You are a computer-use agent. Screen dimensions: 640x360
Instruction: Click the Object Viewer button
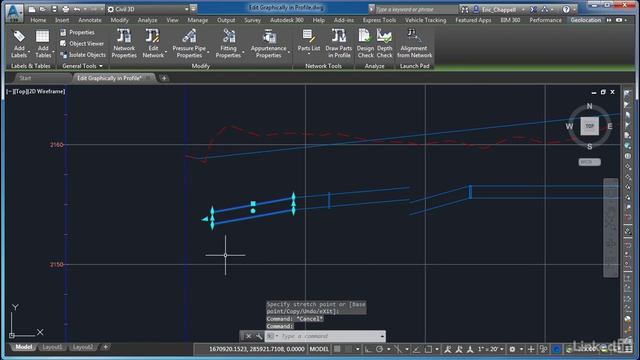point(82,43)
